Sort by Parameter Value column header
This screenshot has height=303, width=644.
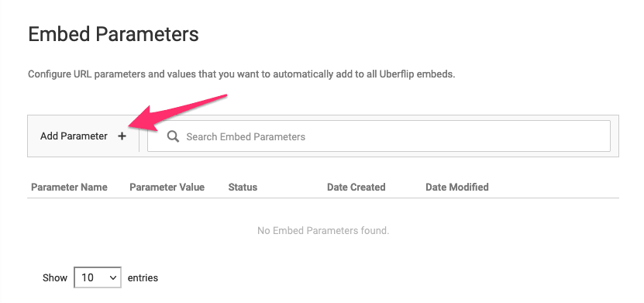[167, 188]
